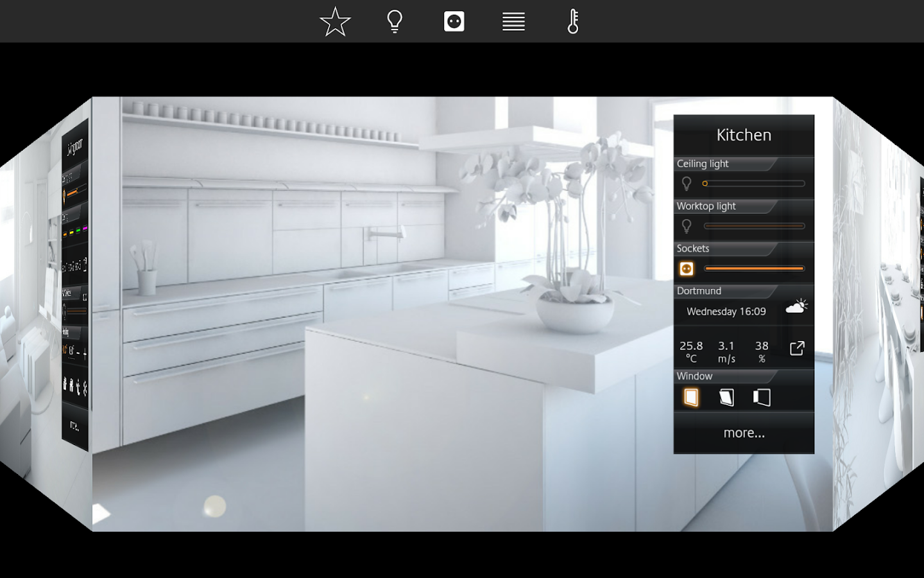Open heating via the top bar thermometer icon
The width and height of the screenshot is (924, 578).
coord(573,21)
